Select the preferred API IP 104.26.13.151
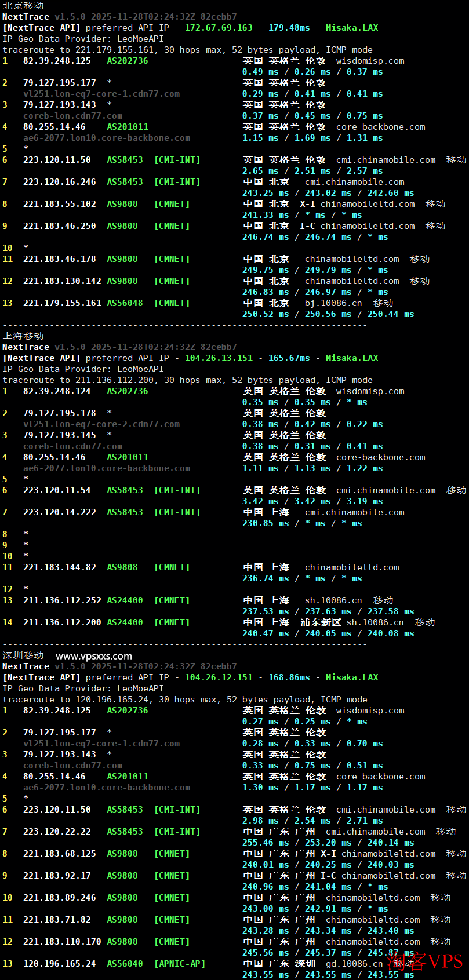The image size is (469, 980). [219, 358]
